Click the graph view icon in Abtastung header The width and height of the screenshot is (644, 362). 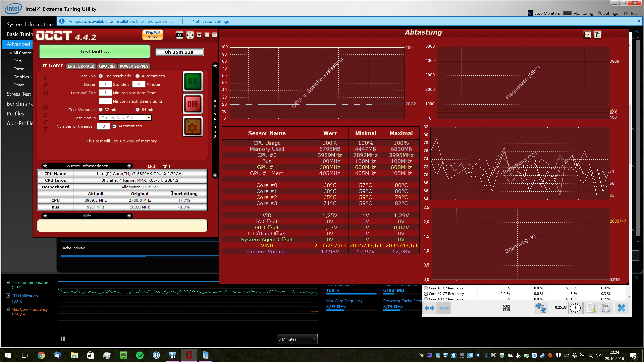[x=587, y=35]
